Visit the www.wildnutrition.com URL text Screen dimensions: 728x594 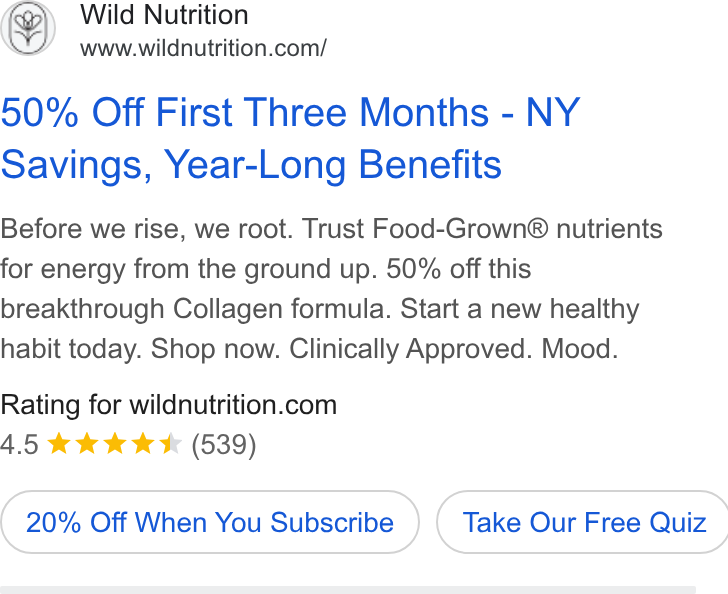(203, 48)
